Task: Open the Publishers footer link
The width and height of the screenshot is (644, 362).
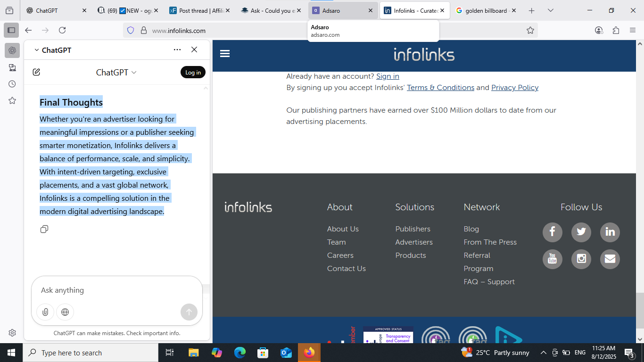Action: 413,229
